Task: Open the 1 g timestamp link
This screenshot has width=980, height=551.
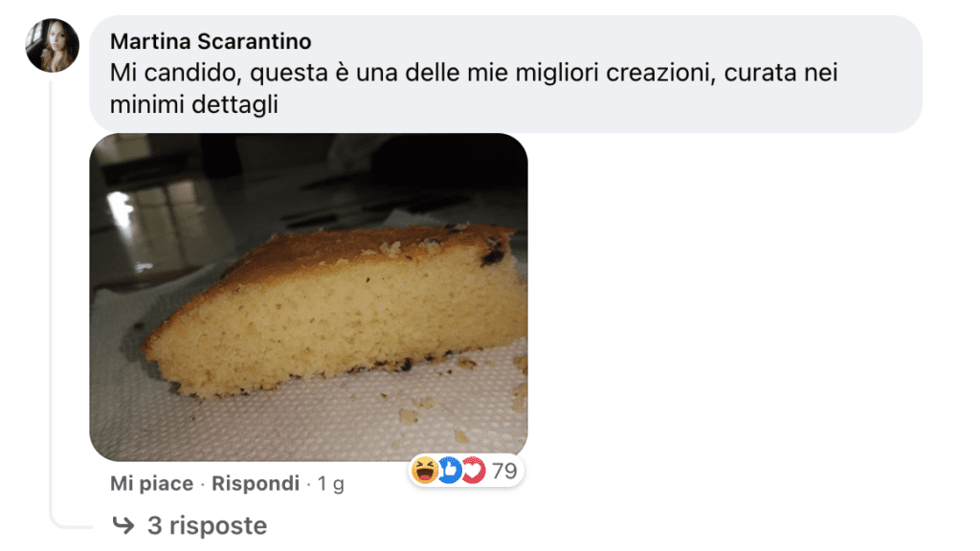Action: (x=330, y=483)
